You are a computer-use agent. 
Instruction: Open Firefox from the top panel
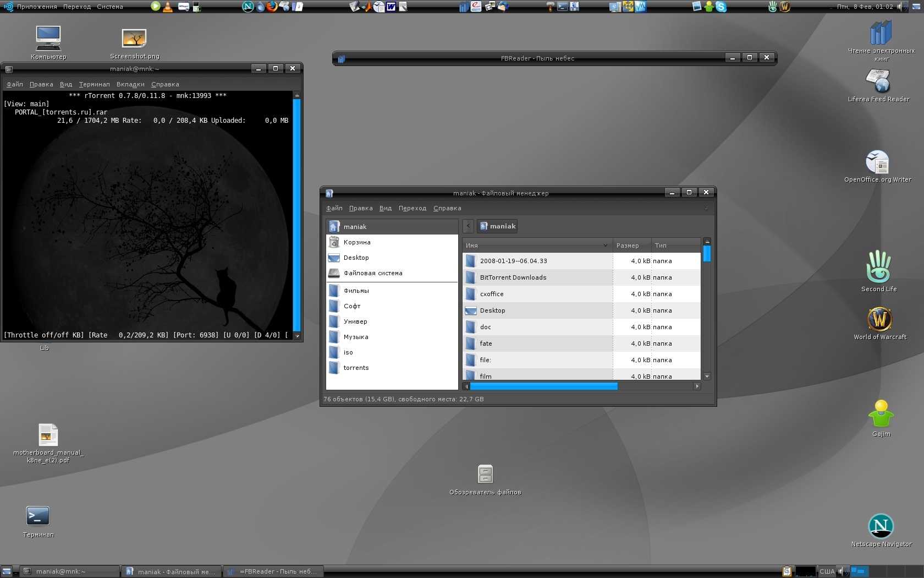[272, 7]
